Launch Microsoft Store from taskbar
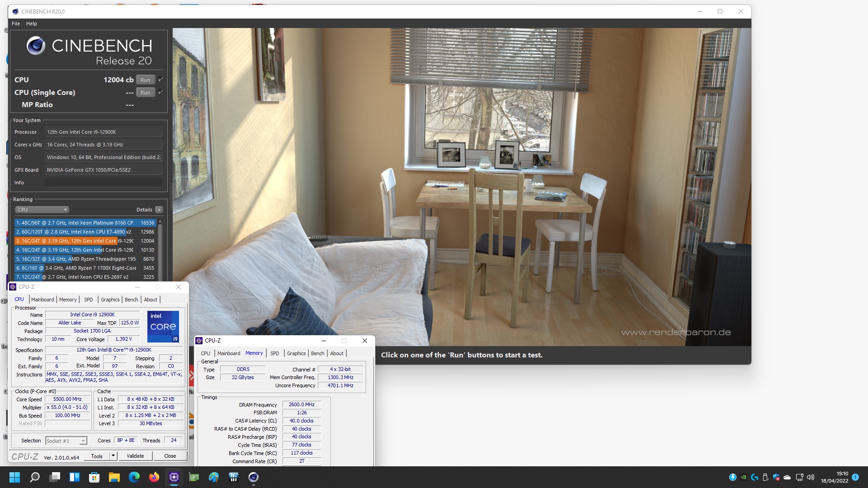868x488 pixels. [x=94, y=477]
